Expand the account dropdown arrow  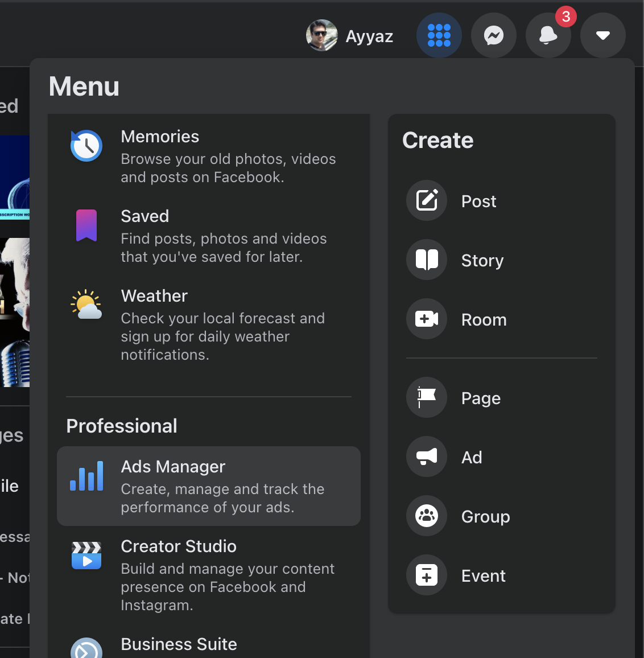click(602, 36)
